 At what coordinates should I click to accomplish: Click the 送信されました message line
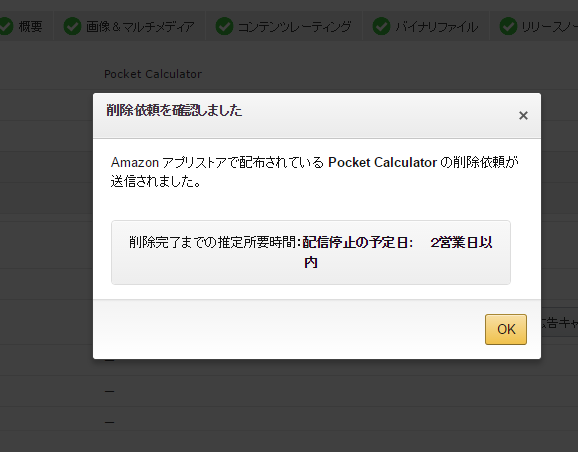(156, 181)
